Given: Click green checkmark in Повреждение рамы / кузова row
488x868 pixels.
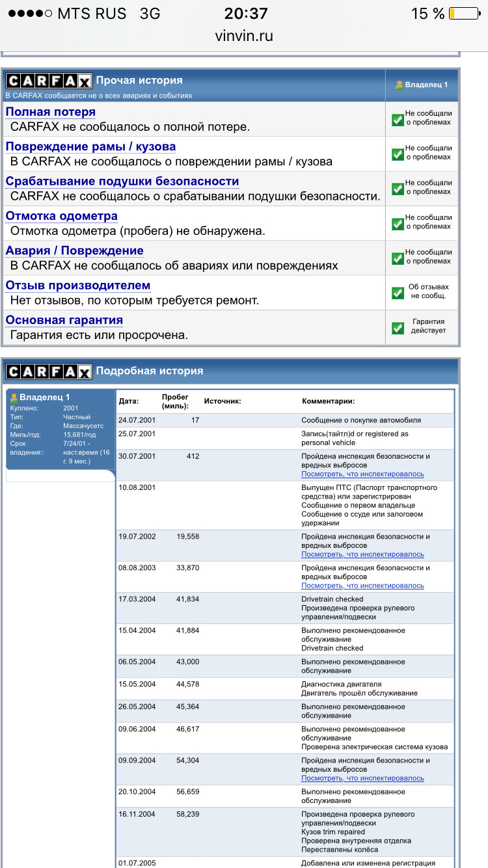Looking at the screenshot, I should point(398,154).
